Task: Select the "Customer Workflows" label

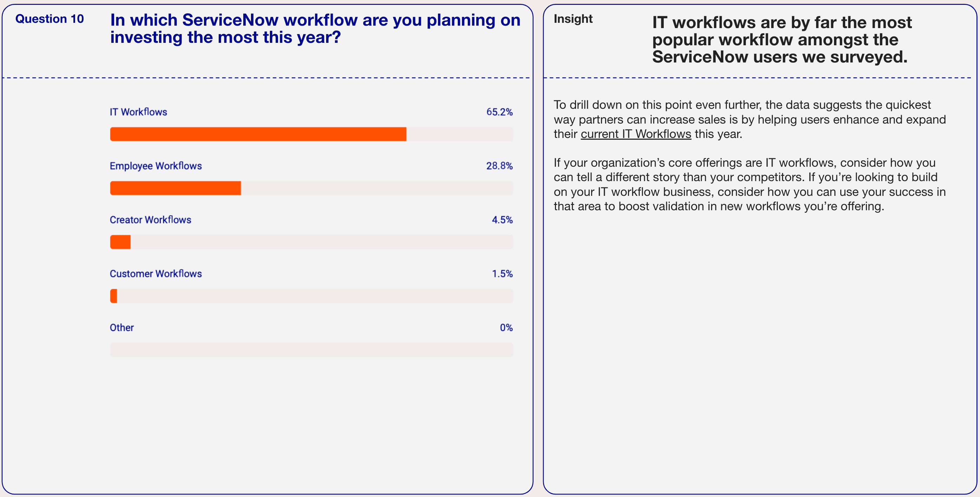Action: pyautogui.click(x=155, y=274)
